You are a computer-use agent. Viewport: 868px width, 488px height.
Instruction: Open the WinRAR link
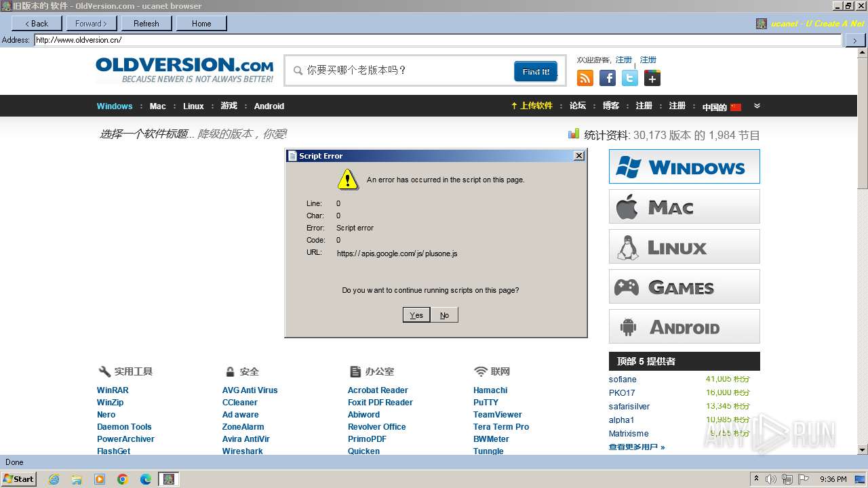(x=113, y=390)
